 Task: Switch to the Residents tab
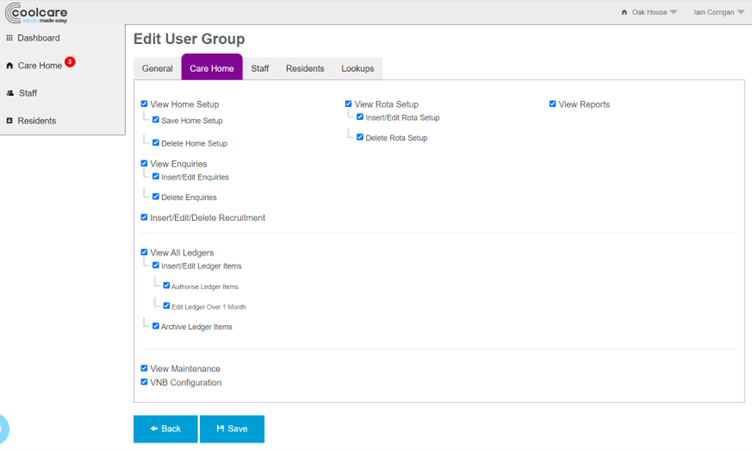[305, 69]
